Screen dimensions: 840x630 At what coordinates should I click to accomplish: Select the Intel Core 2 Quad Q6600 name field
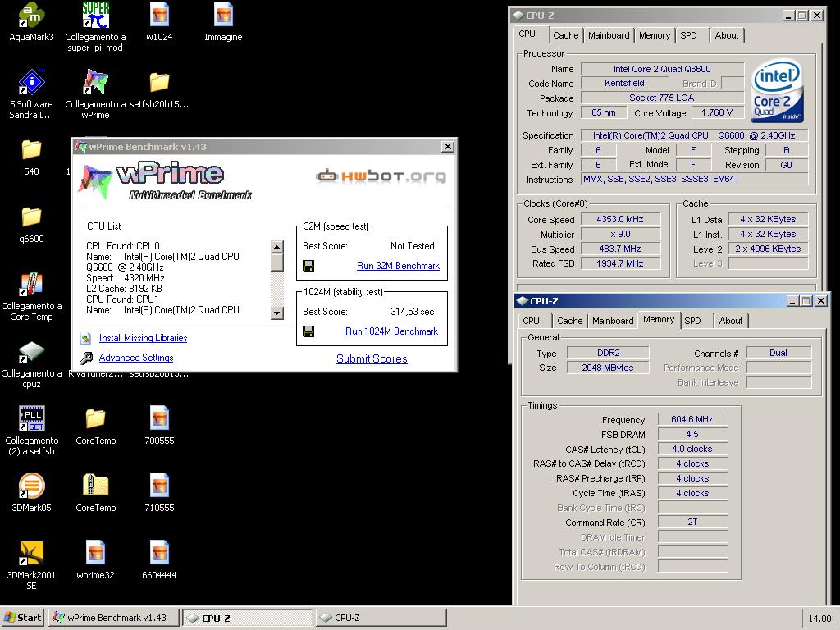(662, 69)
